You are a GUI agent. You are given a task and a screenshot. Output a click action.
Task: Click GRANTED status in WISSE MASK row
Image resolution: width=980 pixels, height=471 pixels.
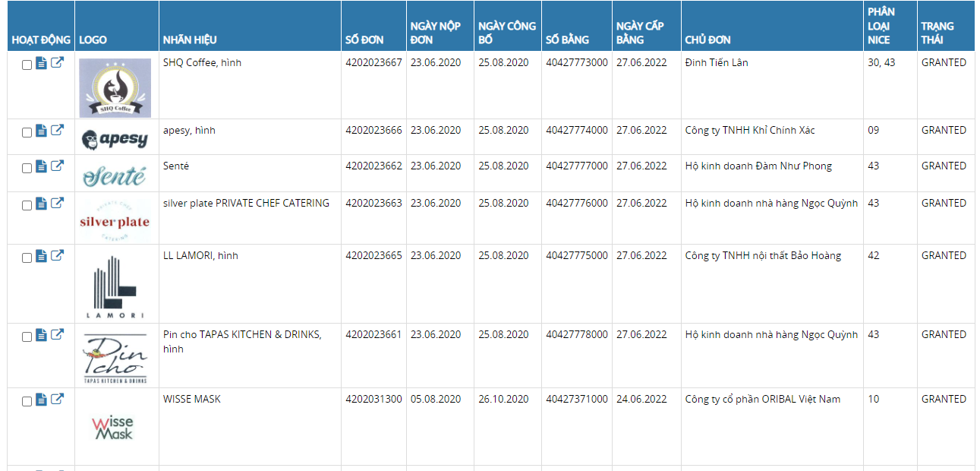point(944,399)
